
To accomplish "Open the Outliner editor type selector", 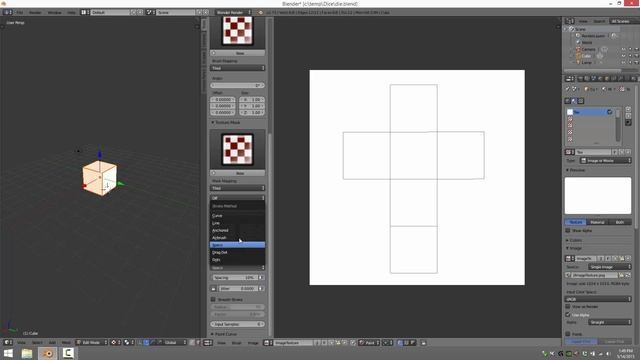I will click(x=570, y=21).
